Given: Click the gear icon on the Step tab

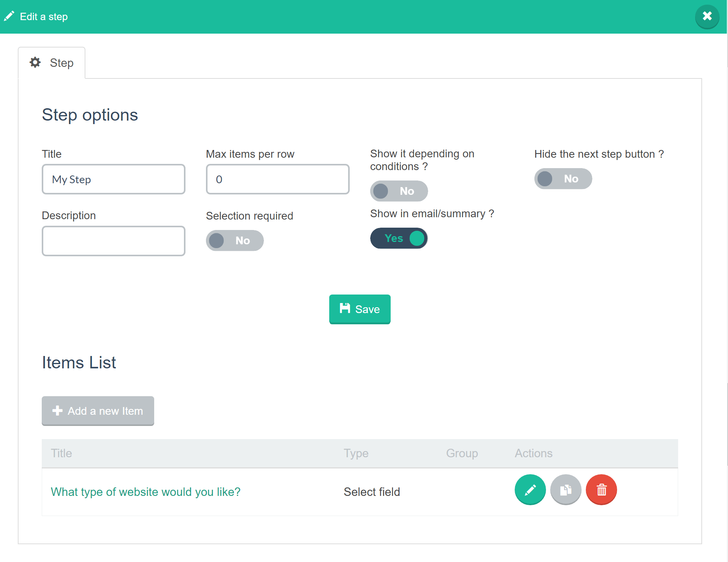Looking at the screenshot, I should coord(35,62).
